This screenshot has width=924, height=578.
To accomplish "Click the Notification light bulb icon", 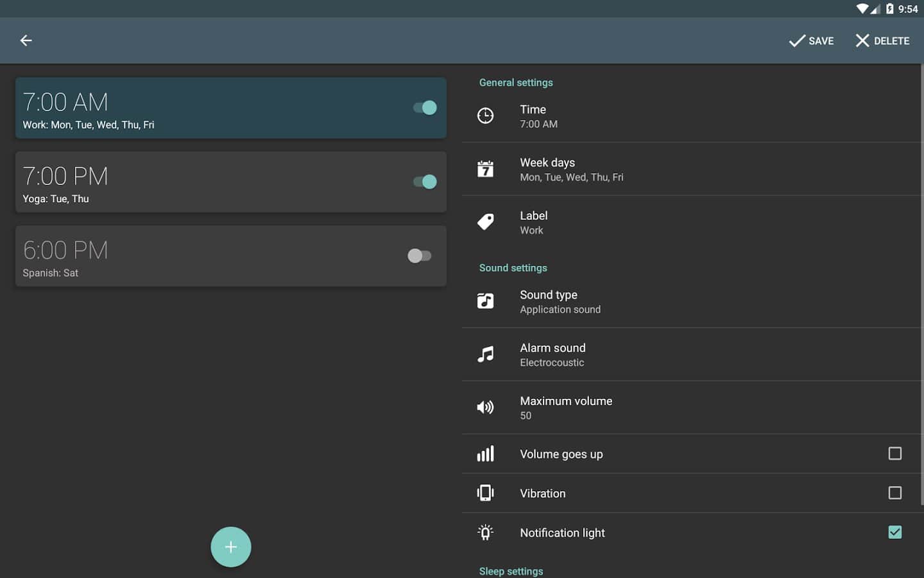I will pos(486,532).
